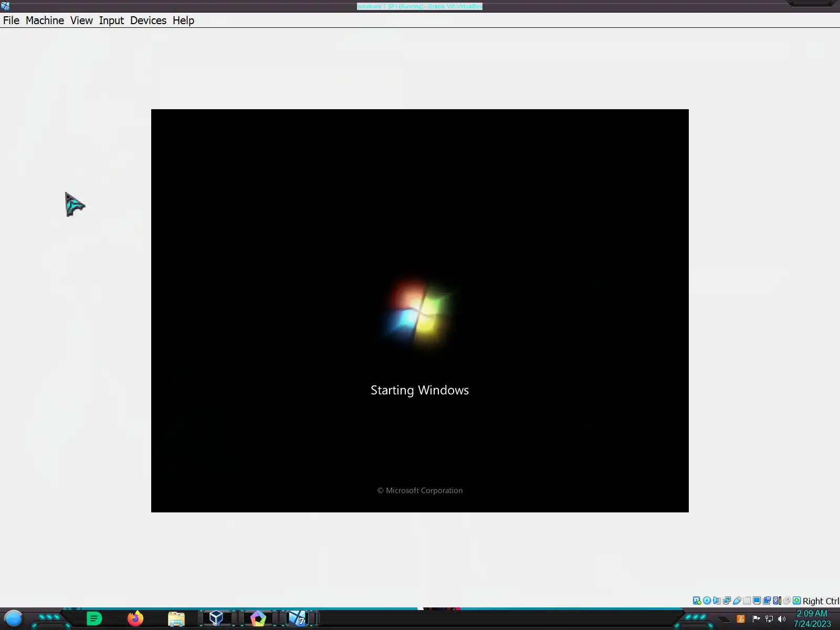Click the Java tray icon

click(x=741, y=619)
